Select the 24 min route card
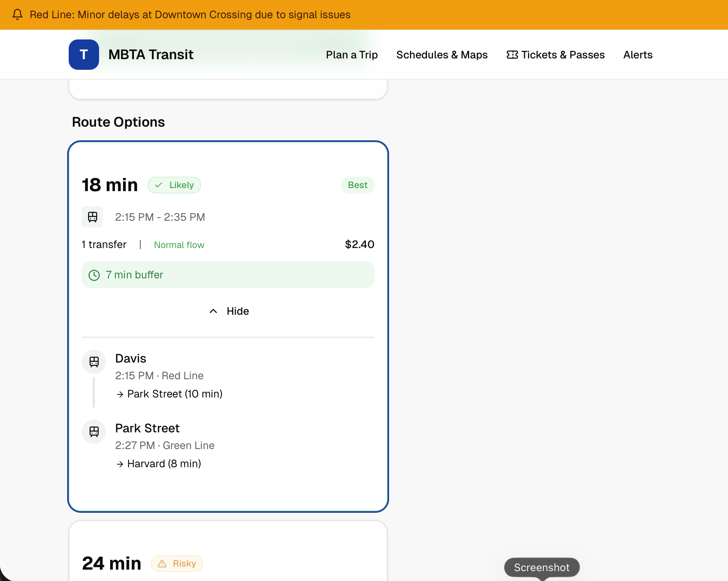 [x=228, y=551]
